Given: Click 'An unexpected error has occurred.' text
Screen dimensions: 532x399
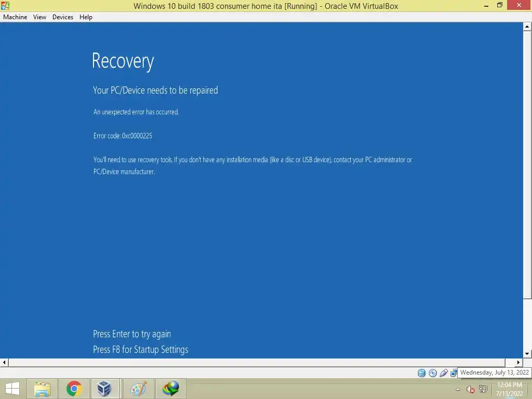Looking at the screenshot, I should pos(136,112).
